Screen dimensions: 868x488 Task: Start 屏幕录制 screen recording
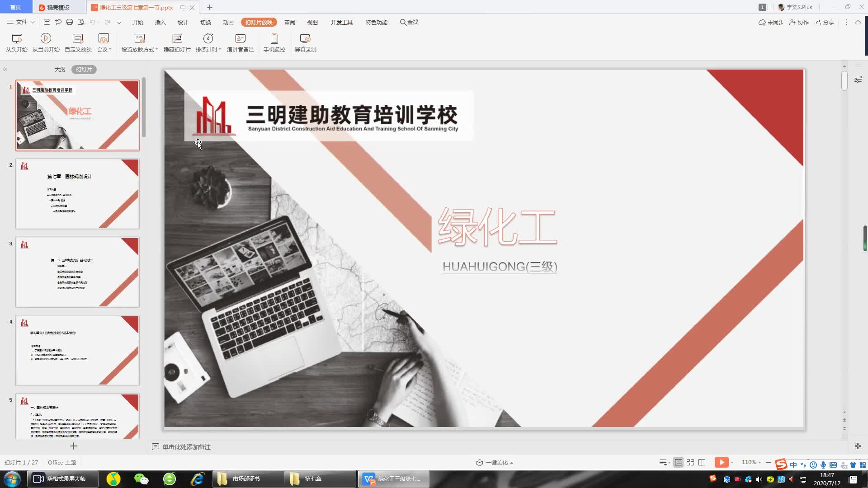(x=305, y=39)
